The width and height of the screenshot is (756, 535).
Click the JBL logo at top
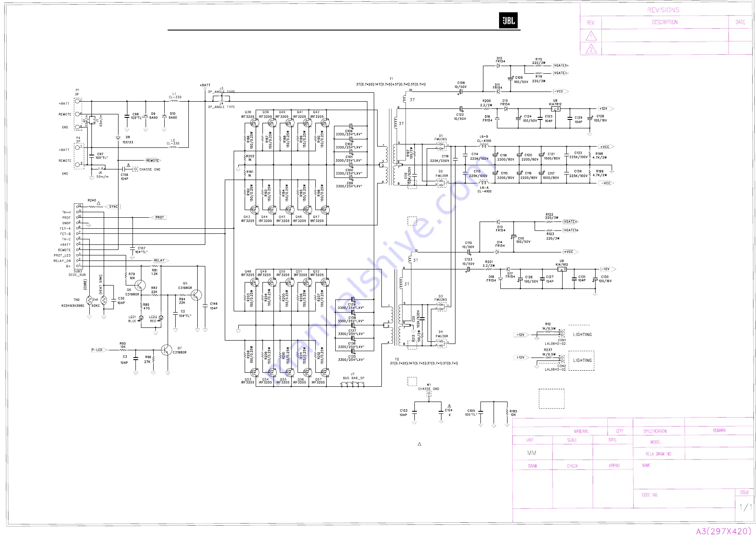508,21
